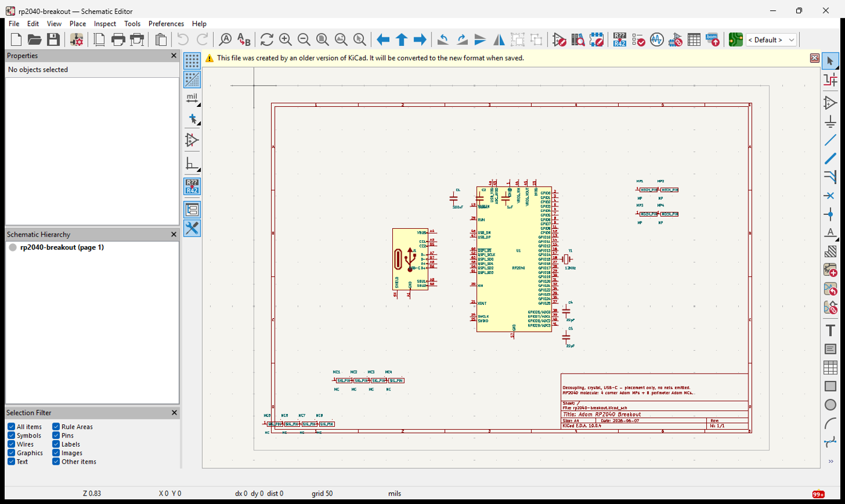Open the Symbol Library Browser
The height and width of the screenshot is (504, 845).
tap(578, 40)
